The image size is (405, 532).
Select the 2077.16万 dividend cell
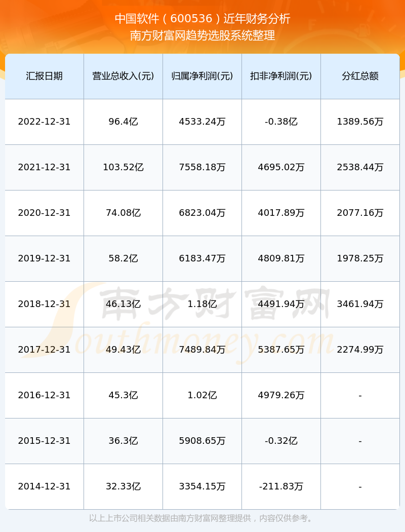(x=360, y=213)
